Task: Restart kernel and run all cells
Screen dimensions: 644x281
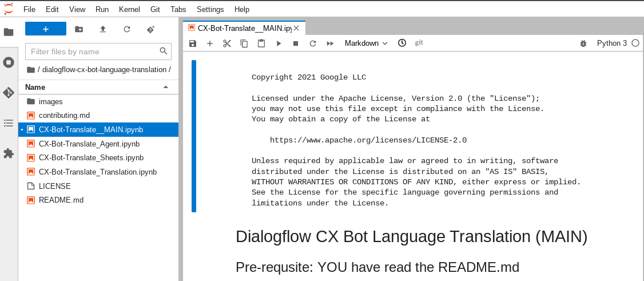Action: (330, 43)
